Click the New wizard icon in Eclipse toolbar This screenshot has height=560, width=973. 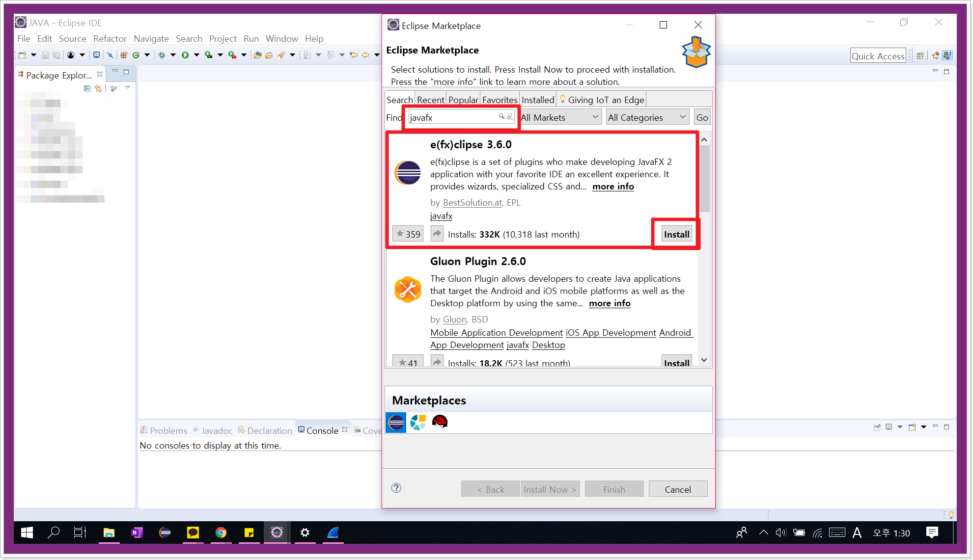(x=22, y=55)
